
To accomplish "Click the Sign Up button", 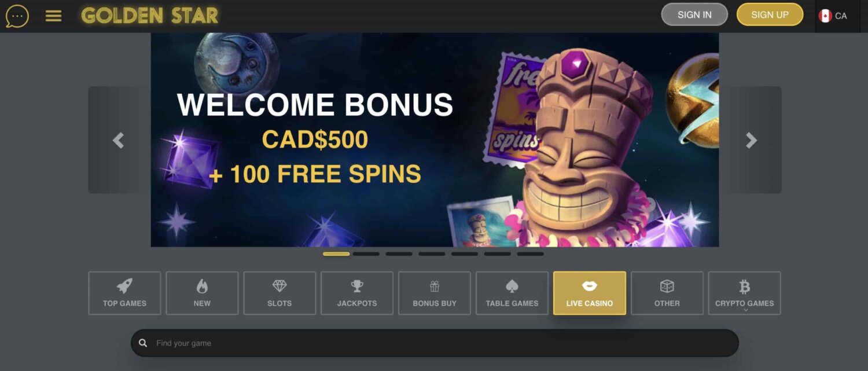I will point(770,14).
